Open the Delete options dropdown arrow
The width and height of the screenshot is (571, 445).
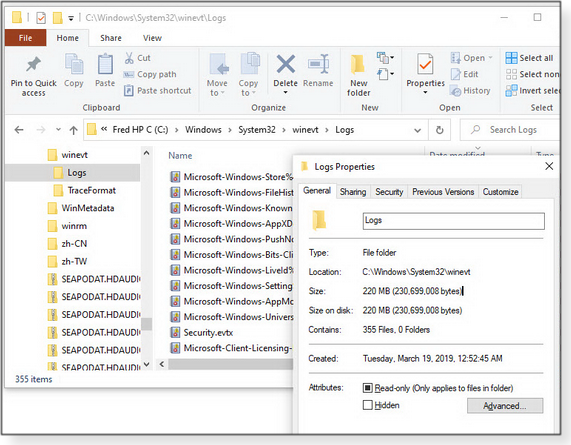[x=286, y=92]
